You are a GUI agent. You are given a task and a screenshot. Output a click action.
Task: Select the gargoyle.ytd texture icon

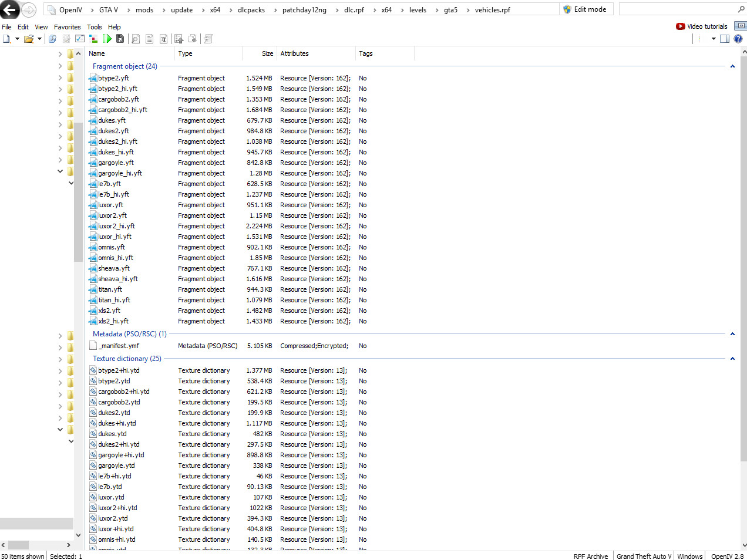(x=93, y=465)
